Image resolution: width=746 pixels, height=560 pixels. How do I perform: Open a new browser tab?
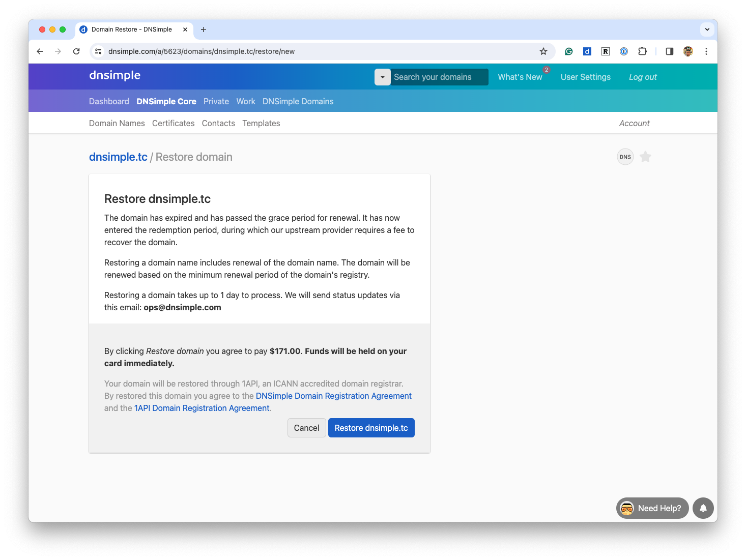[x=204, y=30]
